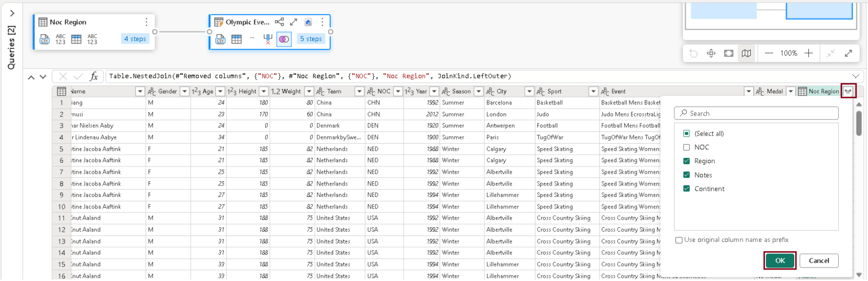
Task: Open the Season column filter dropdown
Action: (478, 91)
